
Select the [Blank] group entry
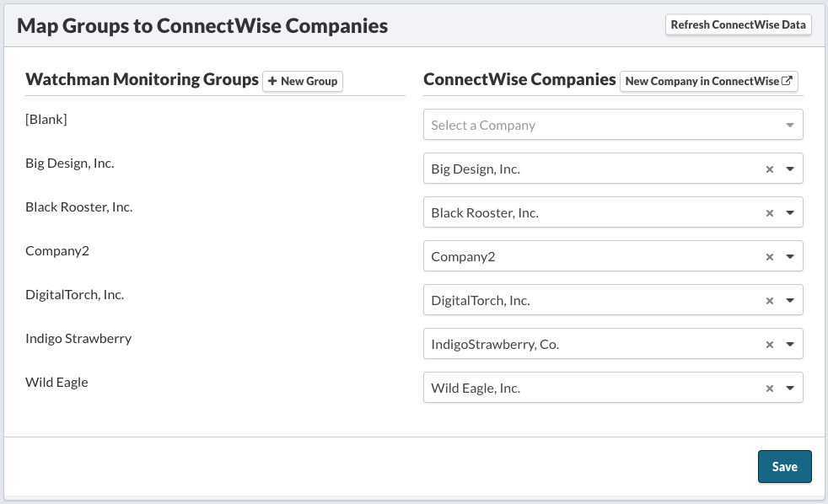46,119
